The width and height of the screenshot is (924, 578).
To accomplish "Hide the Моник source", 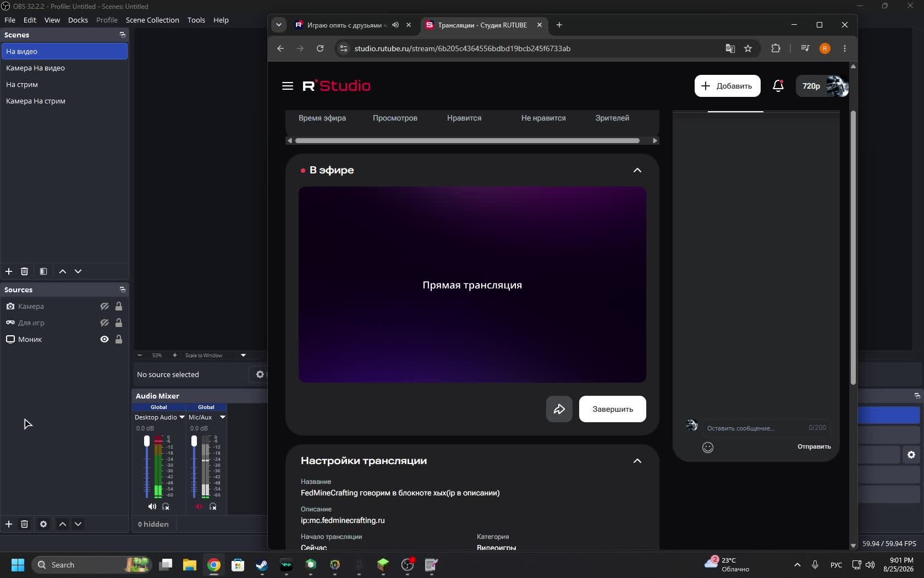I will click(x=105, y=339).
